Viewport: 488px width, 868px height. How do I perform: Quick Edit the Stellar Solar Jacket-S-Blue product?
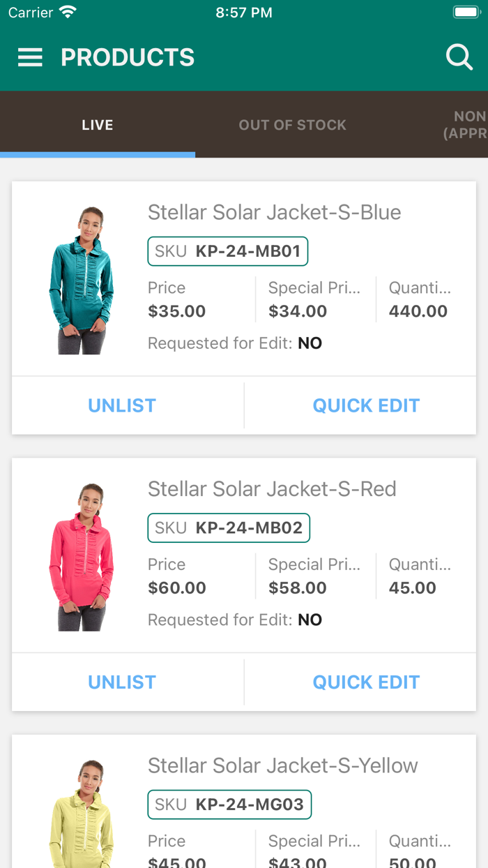(x=366, y=405)
